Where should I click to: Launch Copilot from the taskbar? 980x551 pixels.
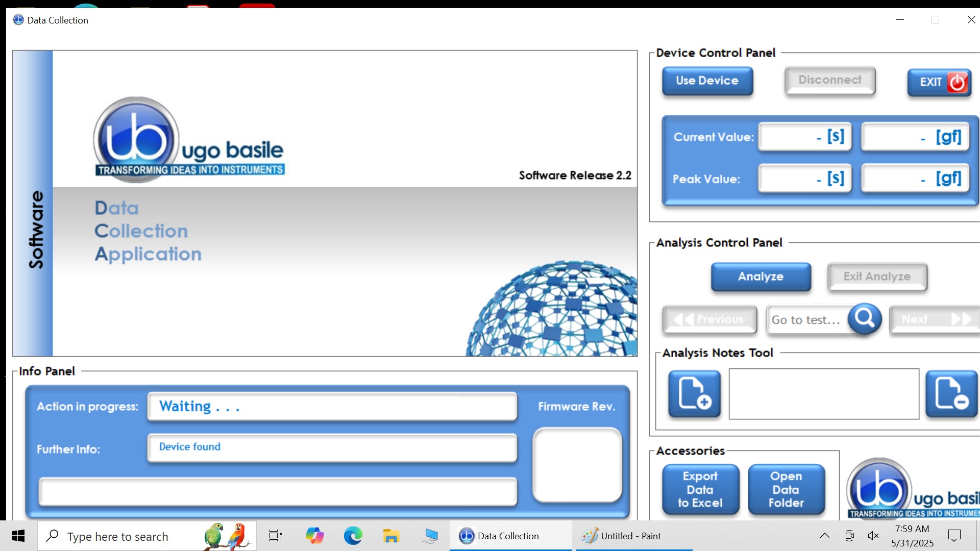314,536
